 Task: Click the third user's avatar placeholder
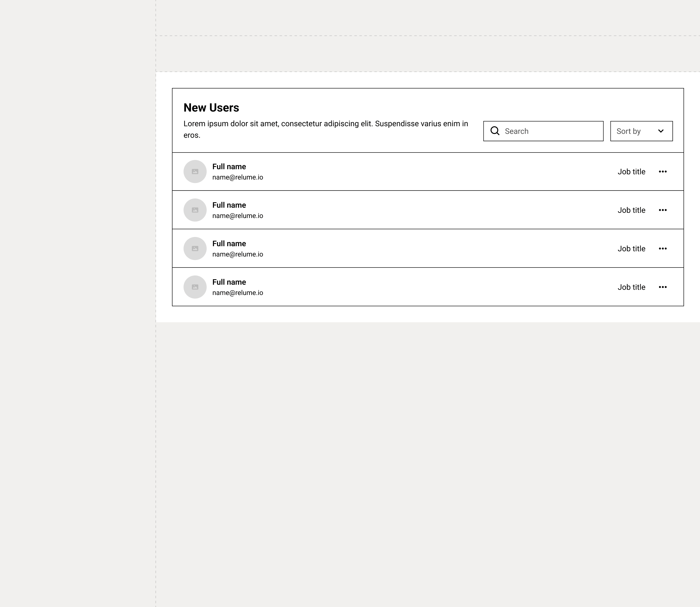(195, 249)
